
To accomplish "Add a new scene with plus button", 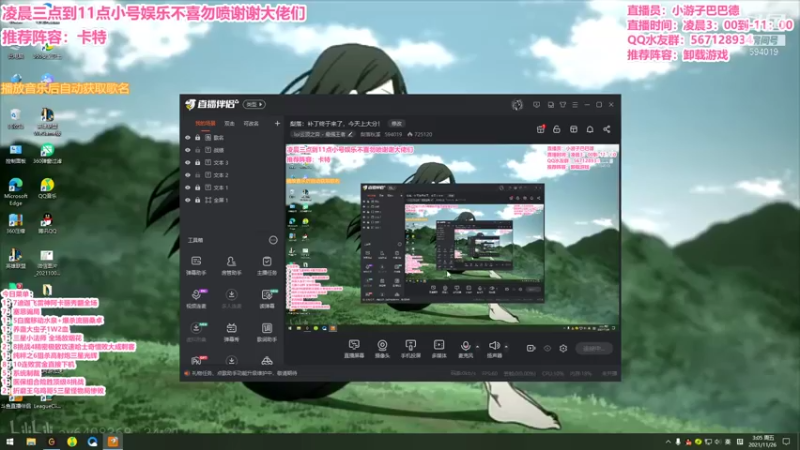I will click(277, 123).
